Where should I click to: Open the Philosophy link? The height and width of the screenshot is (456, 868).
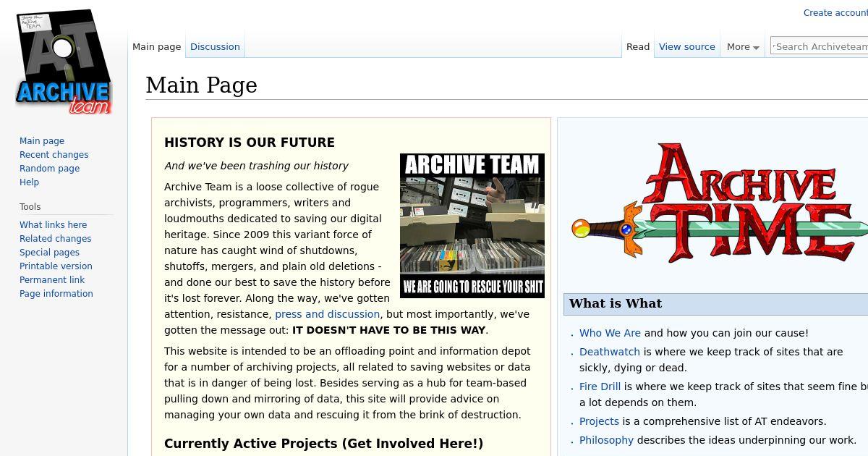(x=606, y=440)
